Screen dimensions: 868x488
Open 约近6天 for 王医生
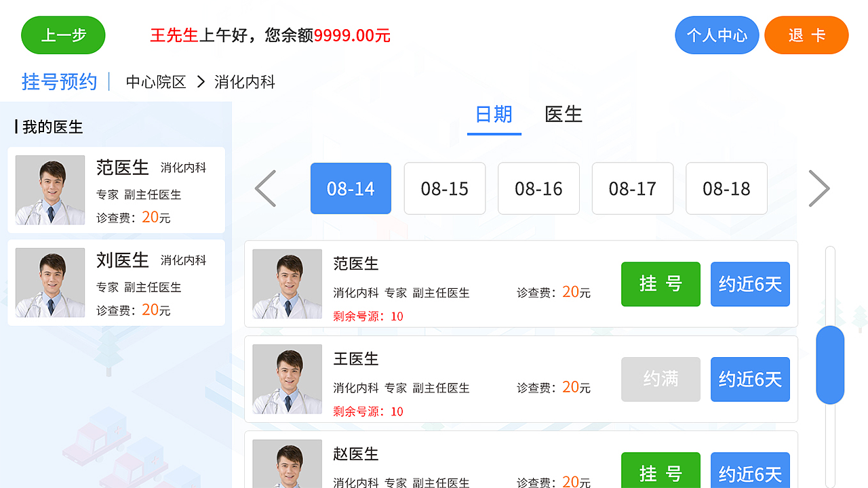750,379
